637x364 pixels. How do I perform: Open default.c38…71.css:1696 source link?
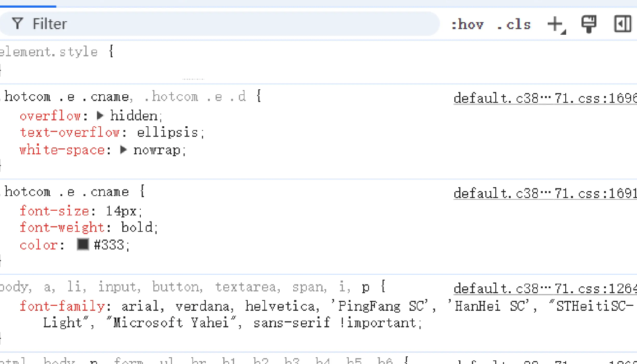[x=545, y=98]
